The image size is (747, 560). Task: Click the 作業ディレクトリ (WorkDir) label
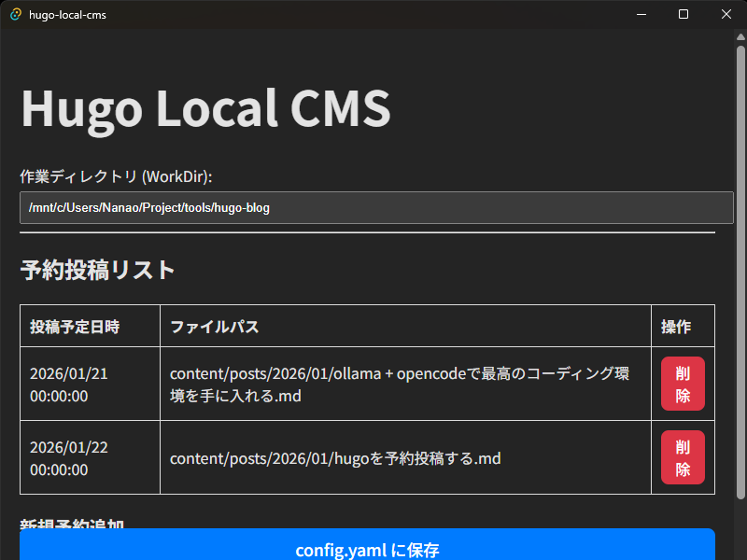(x=117, y=176)
